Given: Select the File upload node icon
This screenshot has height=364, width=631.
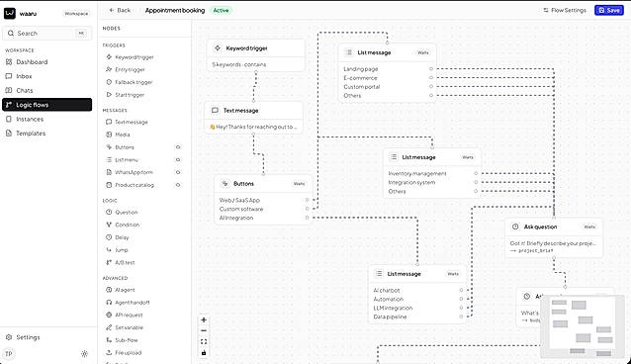Looking at the screenshot, I should (x=109, y=353).
